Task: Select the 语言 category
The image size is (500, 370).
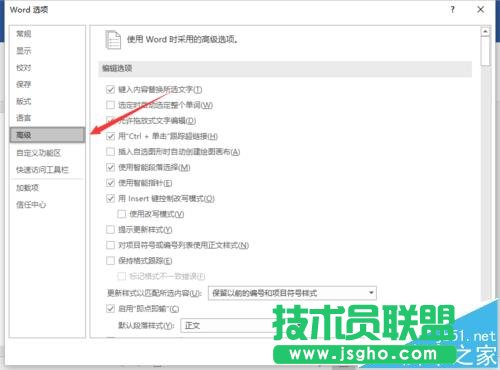Action: click(x=24, y=118)
